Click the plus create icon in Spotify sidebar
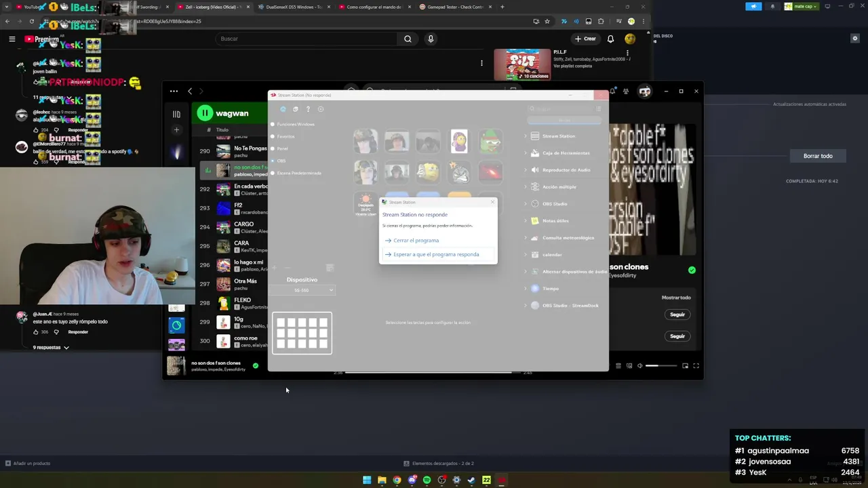This screenshot has width=868, height=488. tap(176, 129)
